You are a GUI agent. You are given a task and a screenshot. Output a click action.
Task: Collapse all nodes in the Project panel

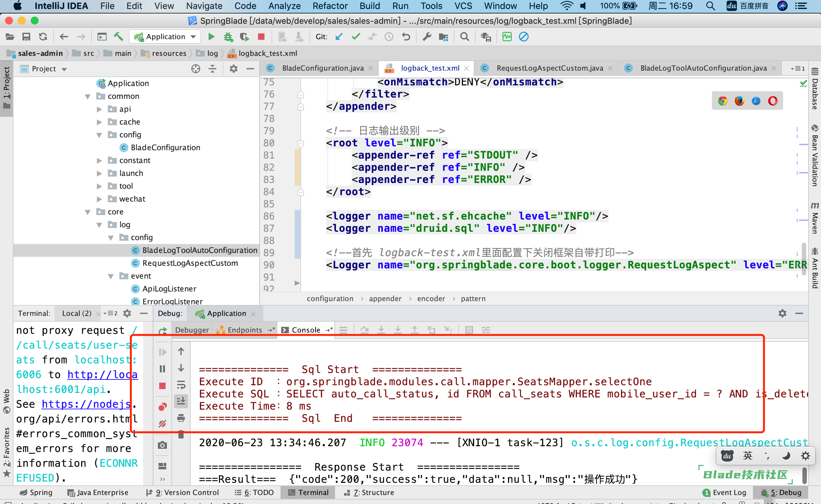[x=212, y=69]
